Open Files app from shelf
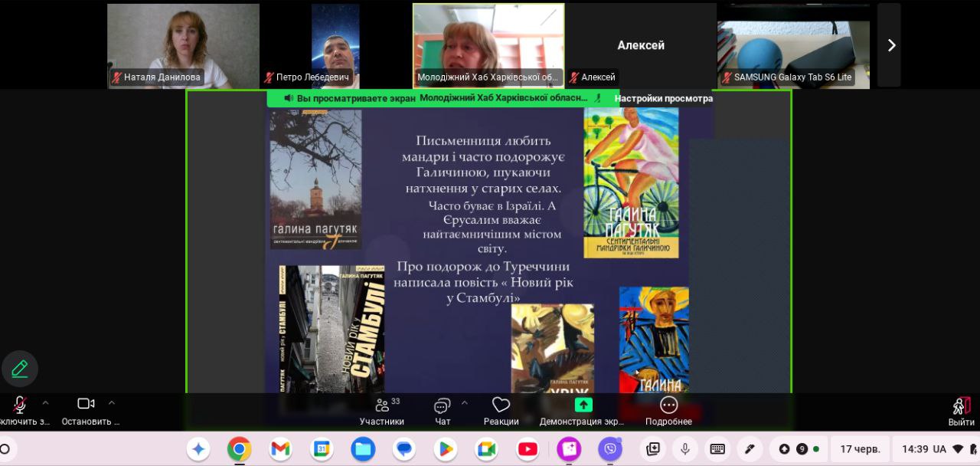The width and height of the screenshot is (980, 466). (363, 449)
